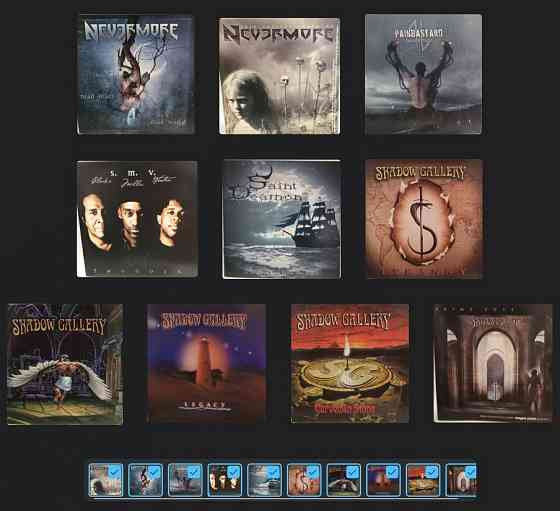Open Shadow Gallery Legacy lighthouse cover

coord(206,364)
